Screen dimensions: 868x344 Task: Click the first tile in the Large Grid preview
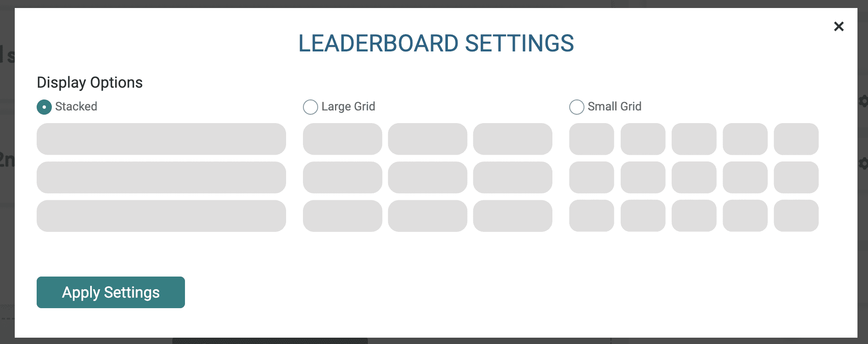coord(343,139)
